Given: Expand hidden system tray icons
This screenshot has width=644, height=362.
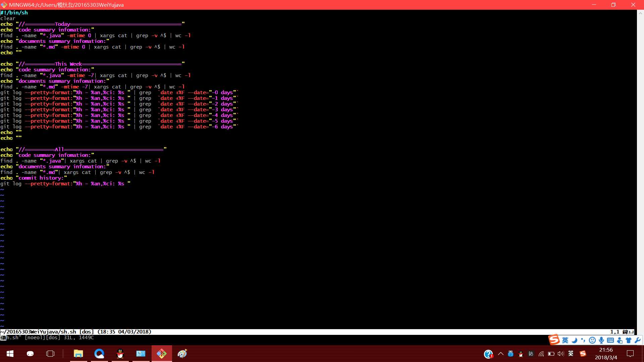Looking at the screenshot, I should (500, 354).
